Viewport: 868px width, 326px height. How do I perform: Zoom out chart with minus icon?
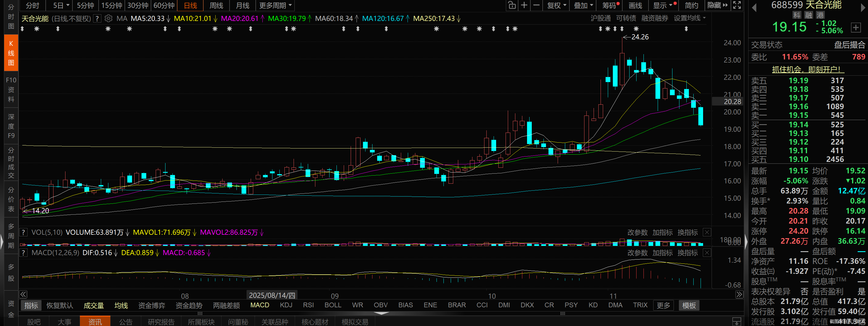point(537,5)
